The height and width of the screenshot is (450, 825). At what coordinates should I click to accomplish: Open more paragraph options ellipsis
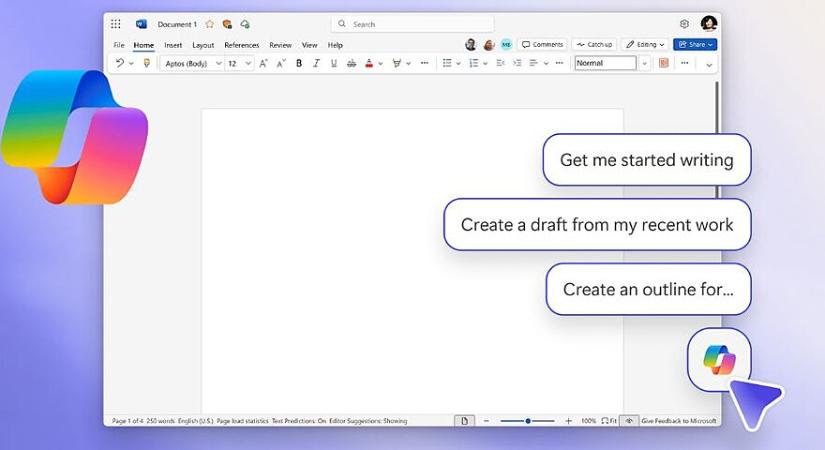click(x=559, y=63)
